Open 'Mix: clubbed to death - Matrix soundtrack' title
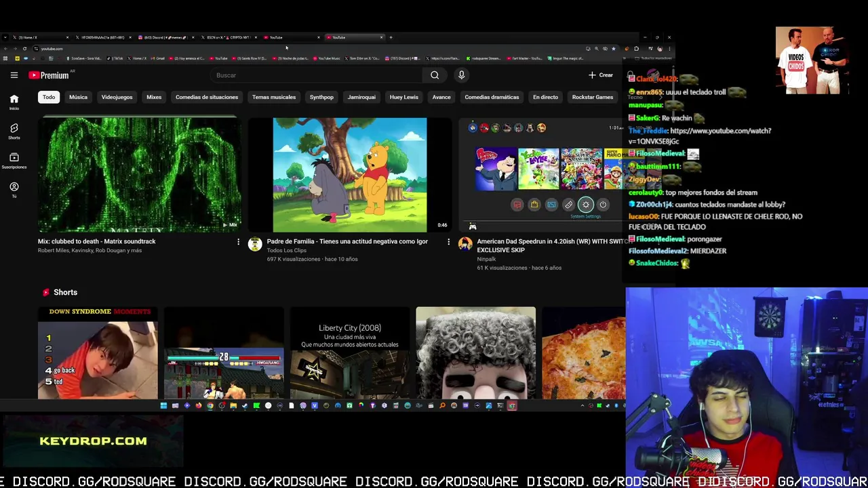Image resolution: width=868 pixels, height=488 pixels. tap(97, 241)
